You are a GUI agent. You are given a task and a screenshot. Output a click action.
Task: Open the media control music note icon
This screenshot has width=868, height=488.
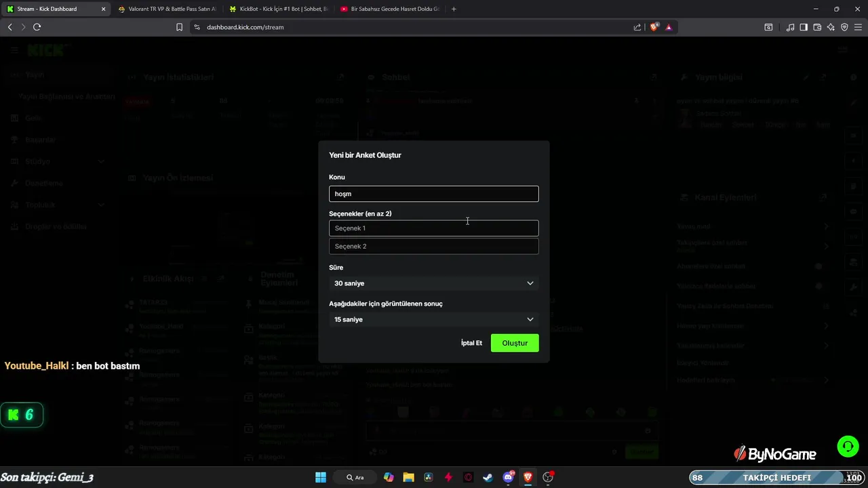coord(790,27)
